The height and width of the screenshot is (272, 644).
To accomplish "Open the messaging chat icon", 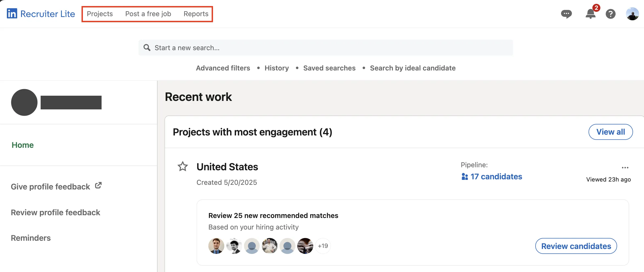I will tap(566, 14).
